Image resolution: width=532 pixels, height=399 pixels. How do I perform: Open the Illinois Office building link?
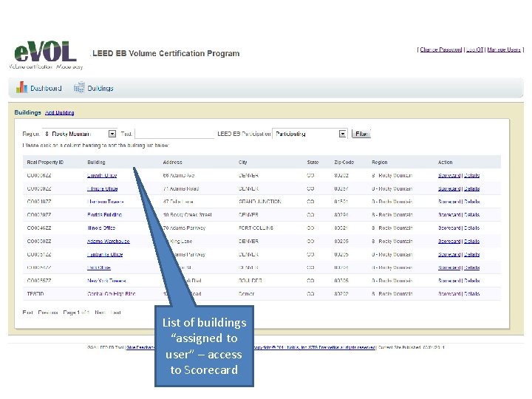(x=101, y=228)
